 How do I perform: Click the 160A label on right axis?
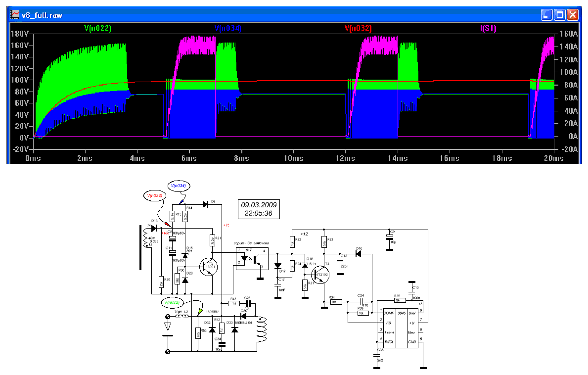click(x=567, y=34)
